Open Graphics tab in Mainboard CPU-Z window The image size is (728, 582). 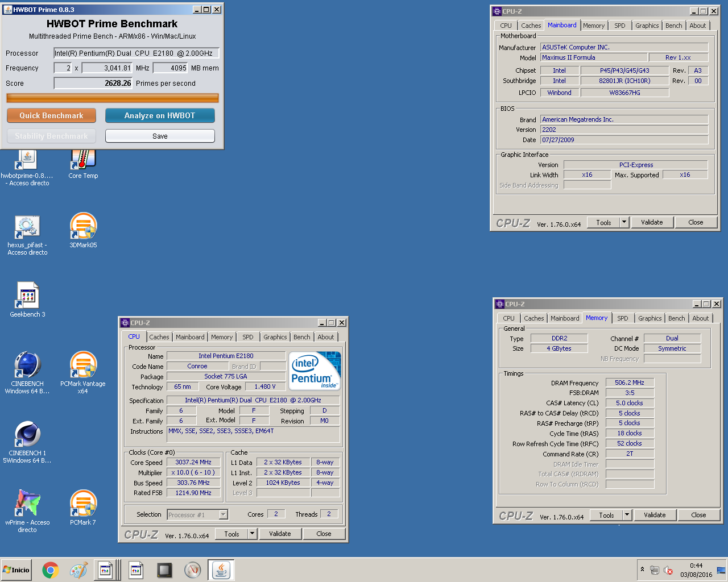[x=647, y=26]
